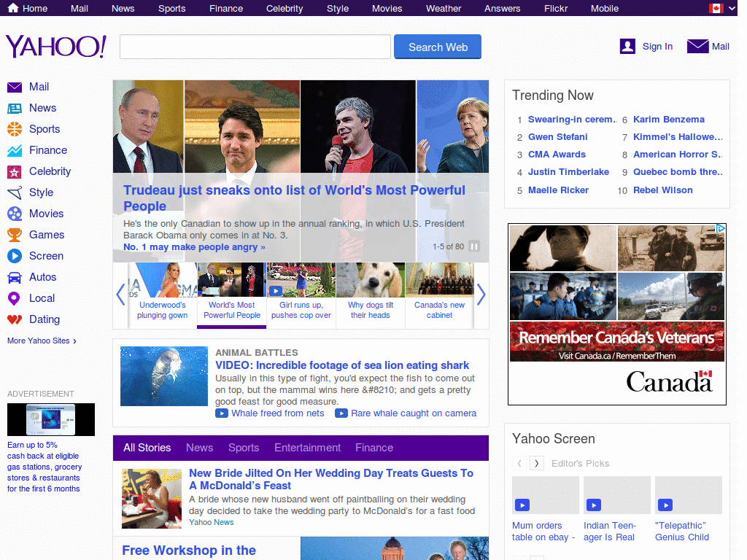The height and width of the screenshot is (560, 747).
Task: Click video icon beside Rare whale caught
Action: click(341, 413)
